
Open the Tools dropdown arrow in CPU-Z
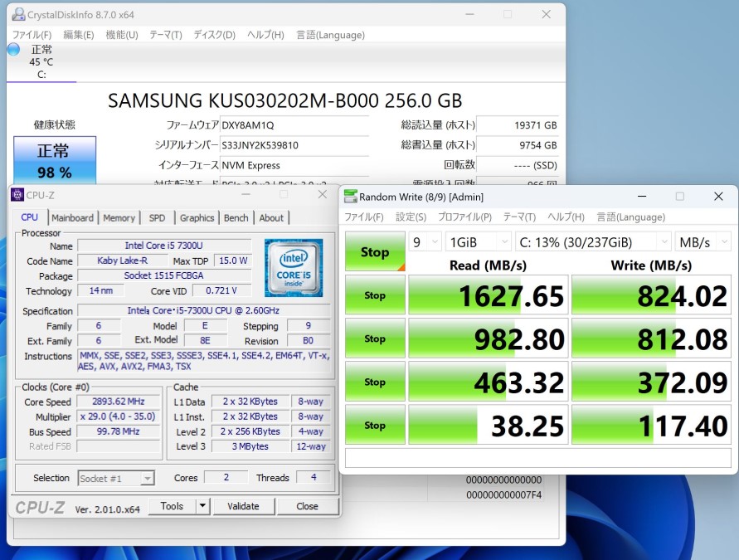click(x=202, y=506)
